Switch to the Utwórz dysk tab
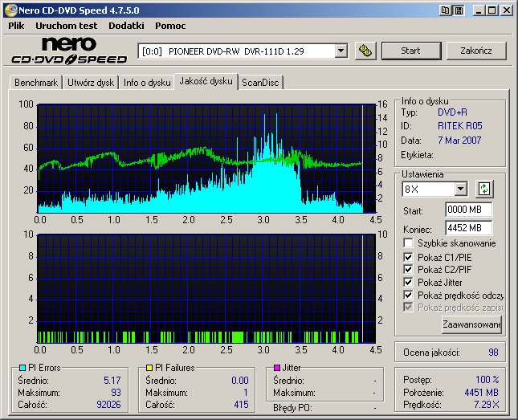This screenshot has height=420, width=518. click(x=91, y=82)
